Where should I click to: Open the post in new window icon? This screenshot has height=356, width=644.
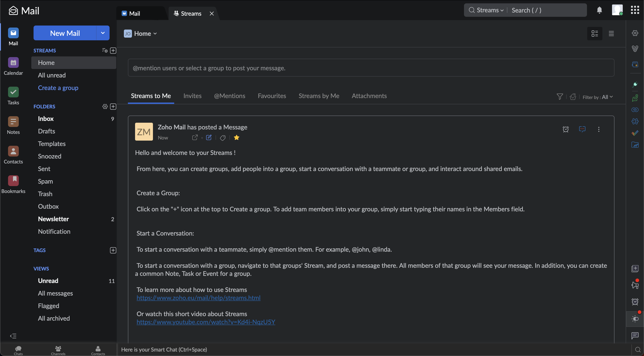[195, 137]
